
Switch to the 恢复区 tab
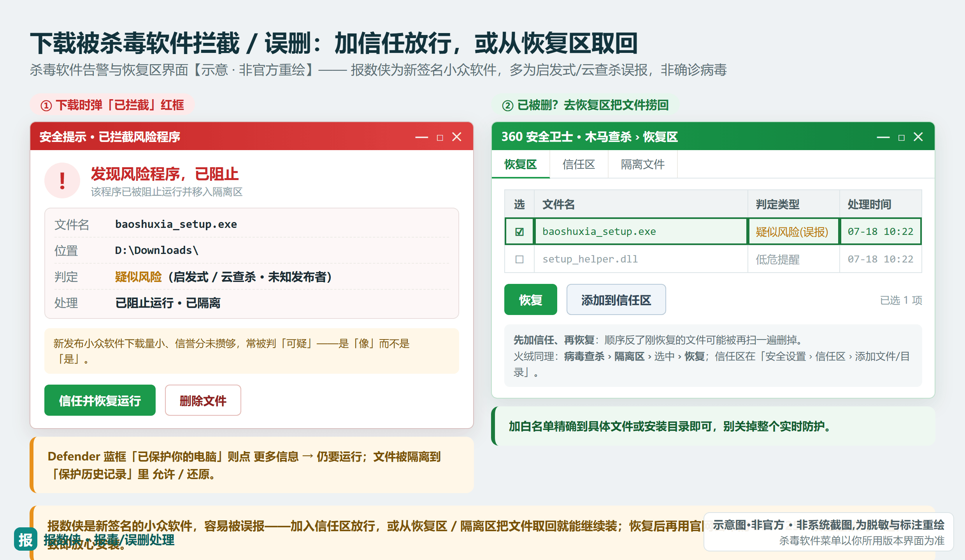click(521, 164)
